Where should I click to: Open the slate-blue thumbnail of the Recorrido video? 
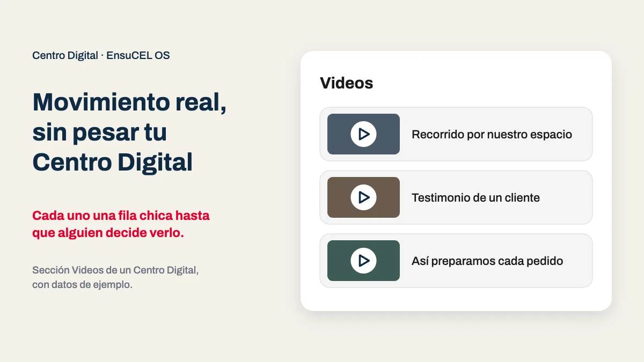pos(363,134)
